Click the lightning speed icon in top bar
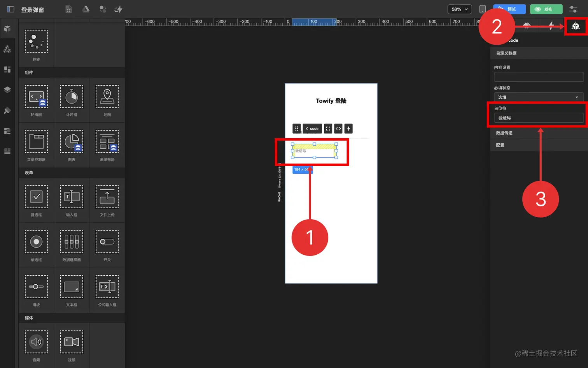Screen dimensions: 588x368 [118, 9]
